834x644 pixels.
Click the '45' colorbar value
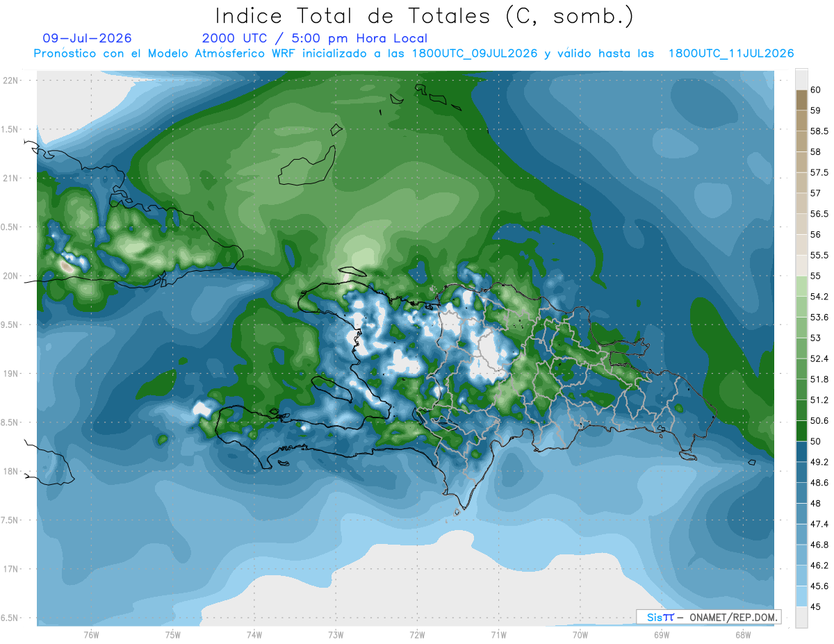pos(816,606)
